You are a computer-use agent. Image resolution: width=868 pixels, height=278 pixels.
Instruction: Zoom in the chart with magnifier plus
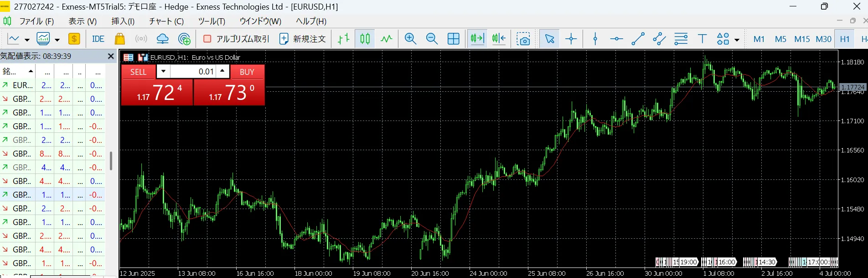point(410,39)
